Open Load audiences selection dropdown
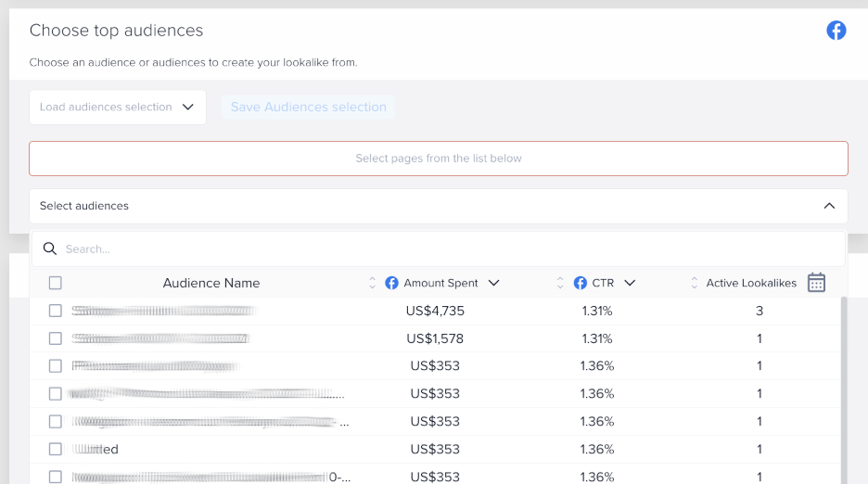The height and width of the screenshot is (484, 868). 117,108
